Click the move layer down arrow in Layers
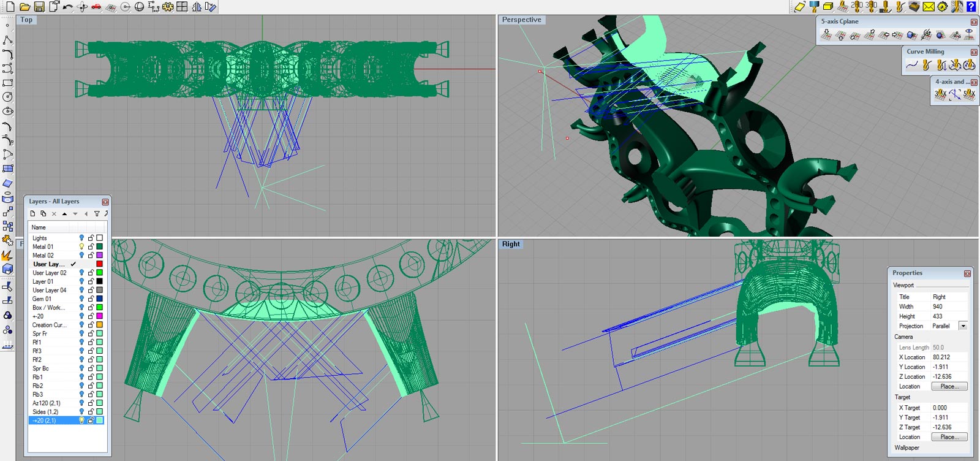This screenshot has height=461, width=980. (75, 214)
